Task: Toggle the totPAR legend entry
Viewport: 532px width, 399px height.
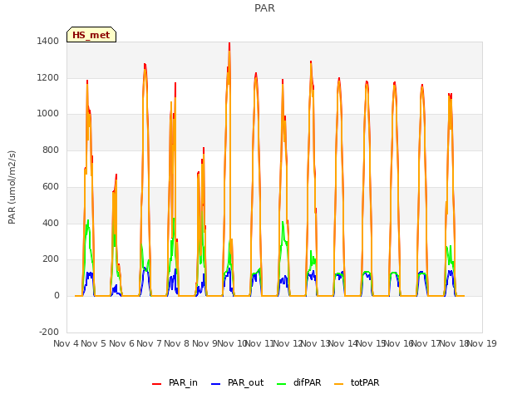Action: [357, 382]
